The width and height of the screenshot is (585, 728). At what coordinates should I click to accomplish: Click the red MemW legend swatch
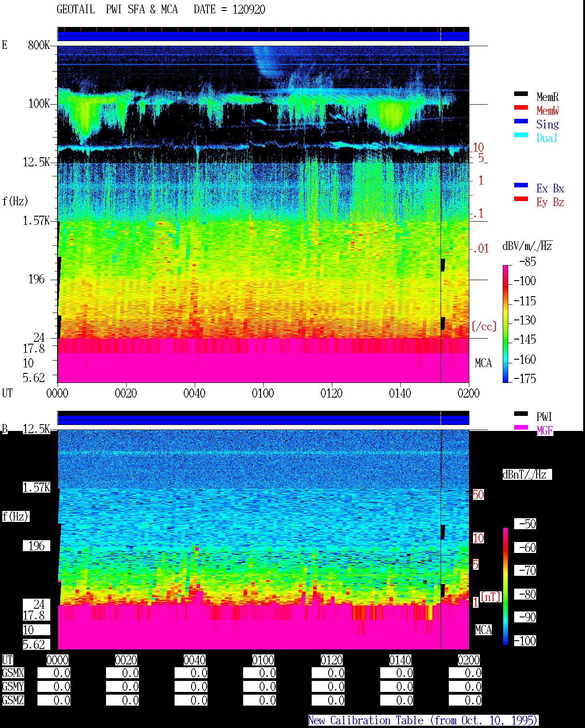pyautogui.click(x=521, y=108)
